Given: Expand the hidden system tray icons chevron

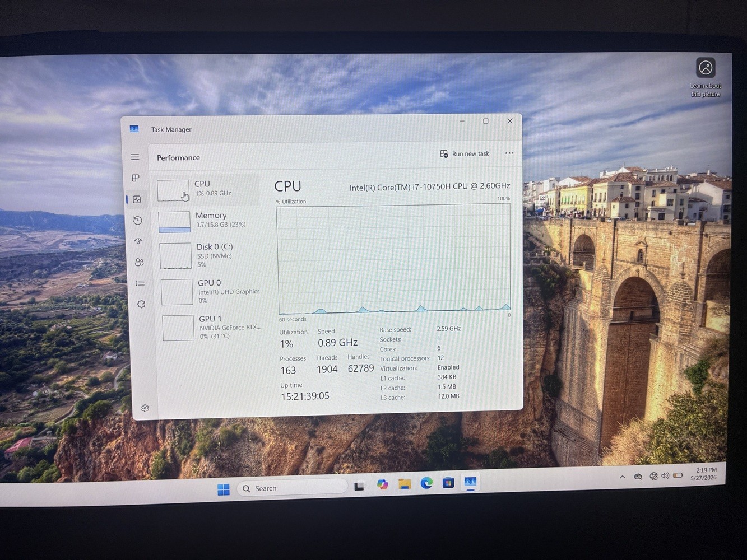Looking at the screenshot, I should point(623,477).
